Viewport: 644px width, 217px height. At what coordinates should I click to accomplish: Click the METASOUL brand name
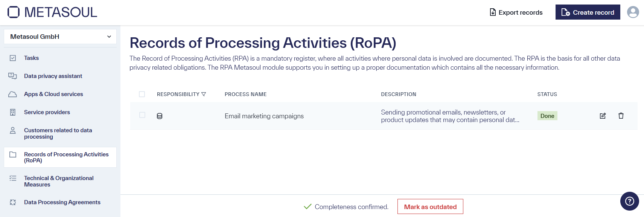(x=61, y=12)
